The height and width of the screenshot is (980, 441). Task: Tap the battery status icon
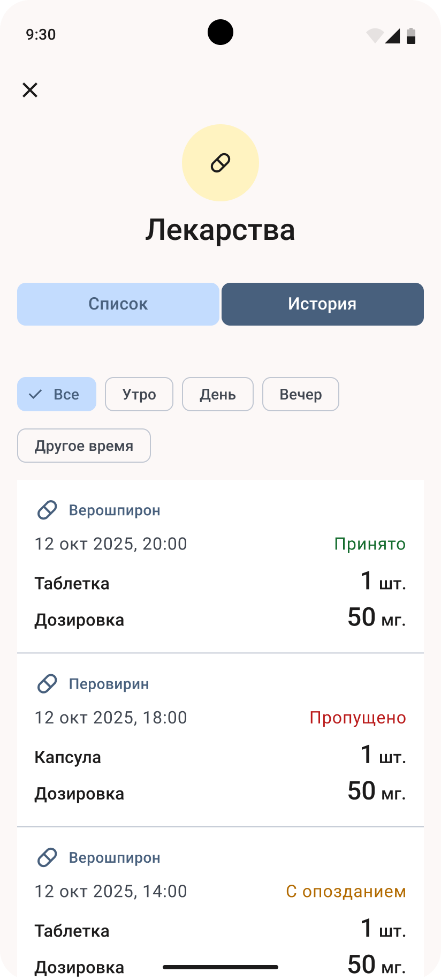[x=411, y=35]
